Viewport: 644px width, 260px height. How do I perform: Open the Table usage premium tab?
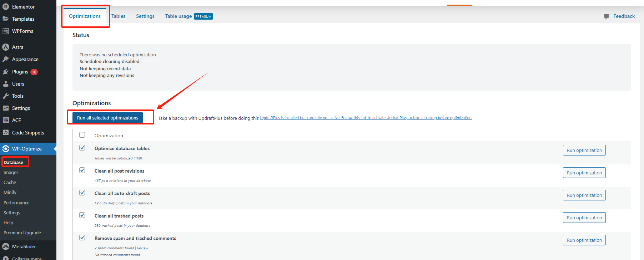(189, 16)
